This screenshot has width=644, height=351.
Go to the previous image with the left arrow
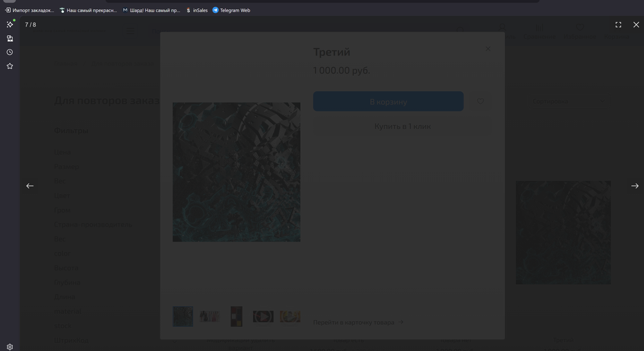[x=30, y=186]
